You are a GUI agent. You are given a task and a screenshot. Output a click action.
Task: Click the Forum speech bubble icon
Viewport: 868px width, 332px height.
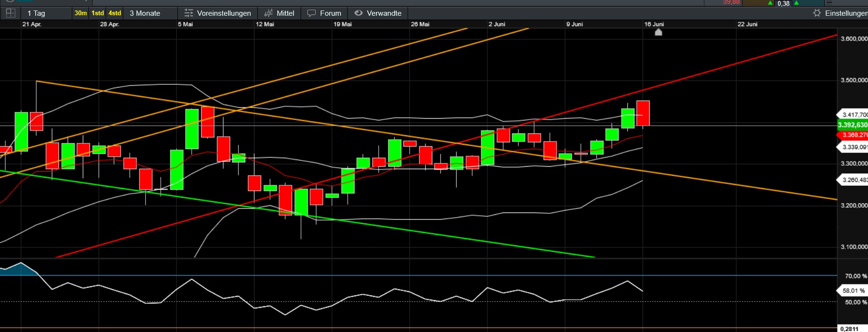pos(312,13)
